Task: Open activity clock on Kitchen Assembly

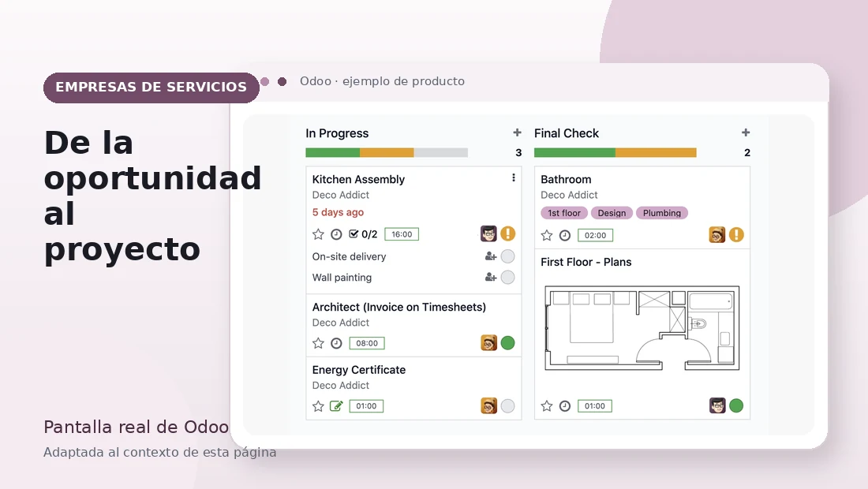Action: coord(337,234)
